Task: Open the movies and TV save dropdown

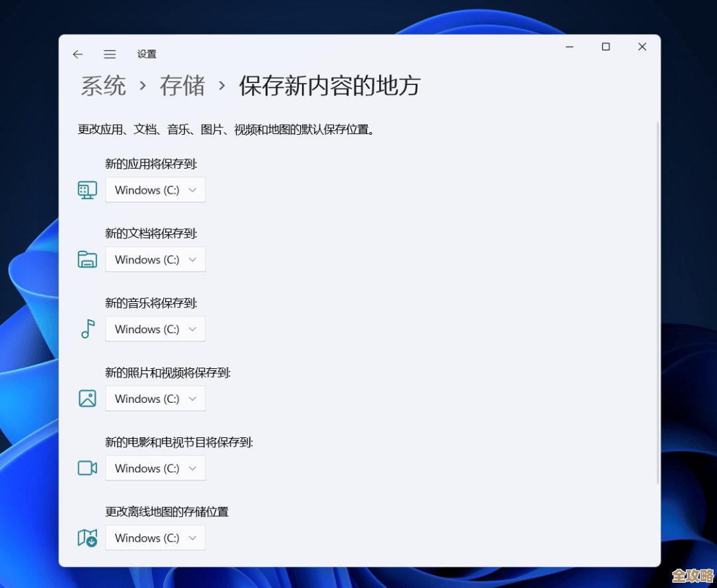Action: (155, 468)
